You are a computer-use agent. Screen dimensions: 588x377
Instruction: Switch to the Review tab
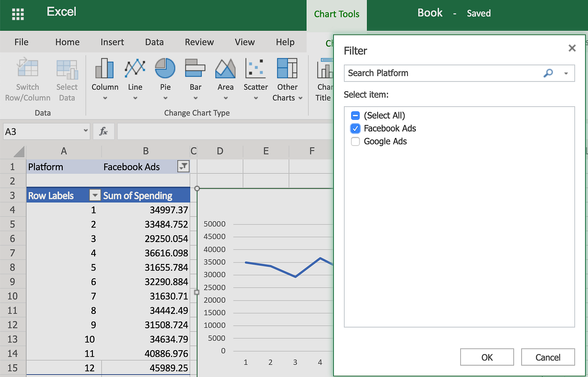click(199, 42)
